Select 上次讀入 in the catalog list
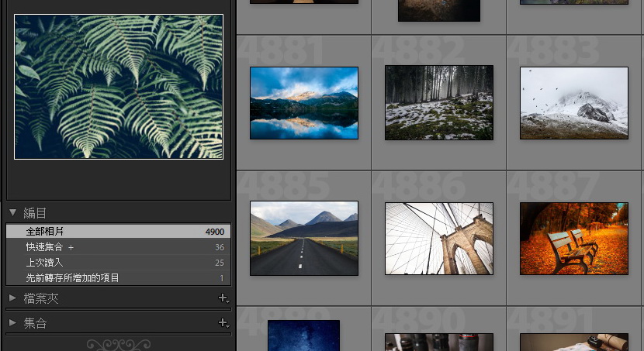This screenshot has height=351, width=644. [118, 263]
